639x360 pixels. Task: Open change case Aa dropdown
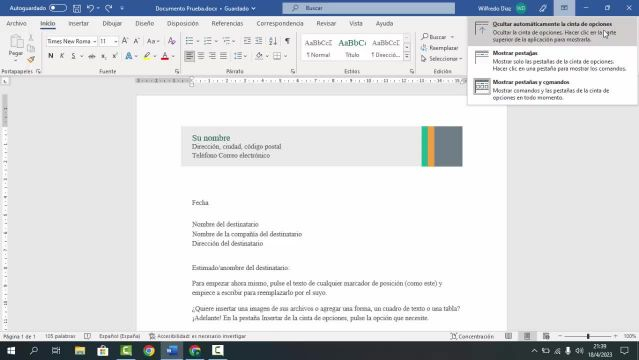click(x=153, y=41)
